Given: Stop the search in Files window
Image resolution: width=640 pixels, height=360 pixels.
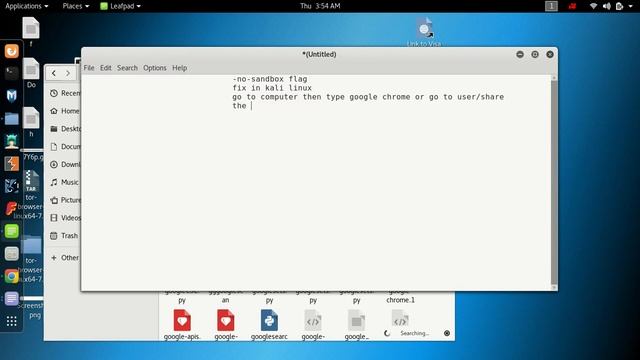Looking at the screenshot, I should pos(447,333).
